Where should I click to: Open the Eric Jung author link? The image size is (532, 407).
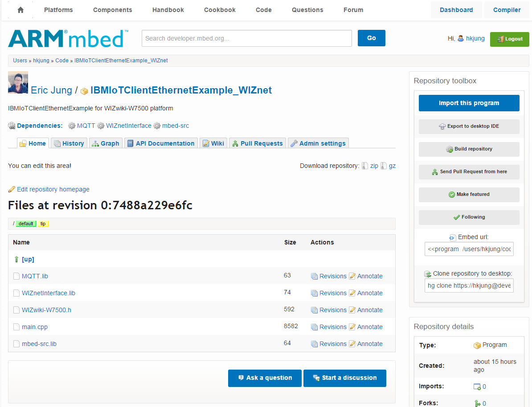pyautogui.click(x=52, y=90)
